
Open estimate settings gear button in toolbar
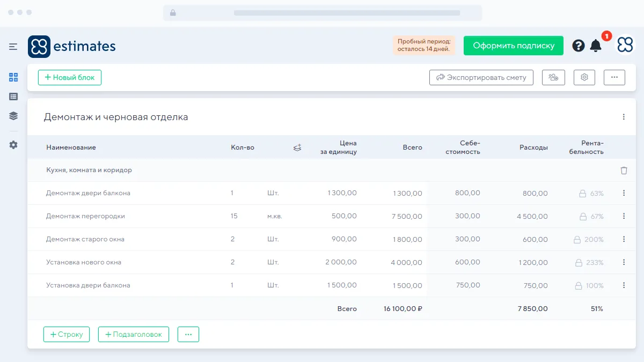[x=584, y=78]
